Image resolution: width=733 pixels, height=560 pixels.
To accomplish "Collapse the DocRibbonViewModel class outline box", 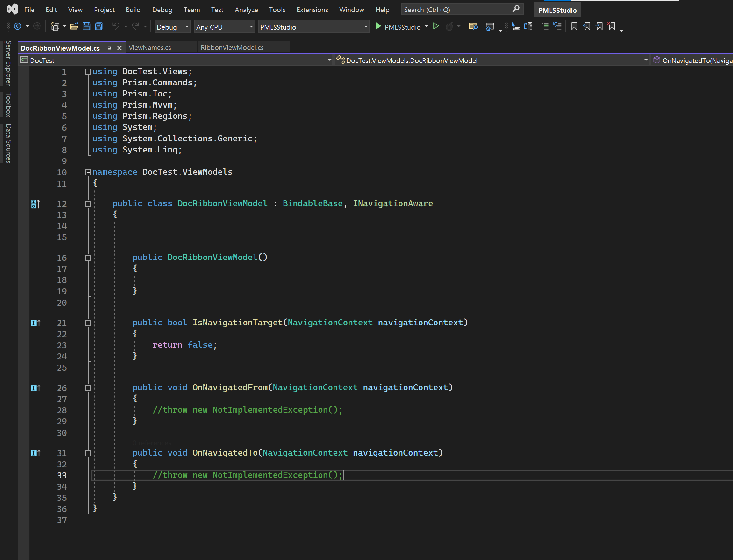I will (x=88, y=204).
